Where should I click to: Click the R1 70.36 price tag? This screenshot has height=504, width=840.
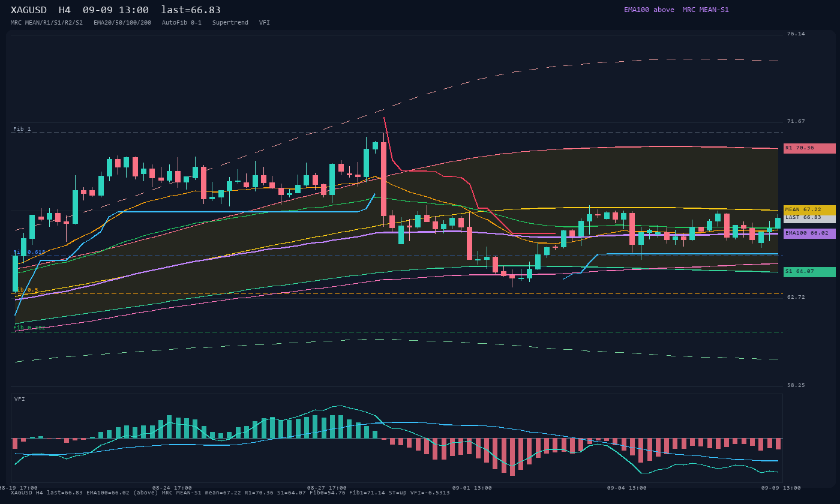[x=809, y=148]
